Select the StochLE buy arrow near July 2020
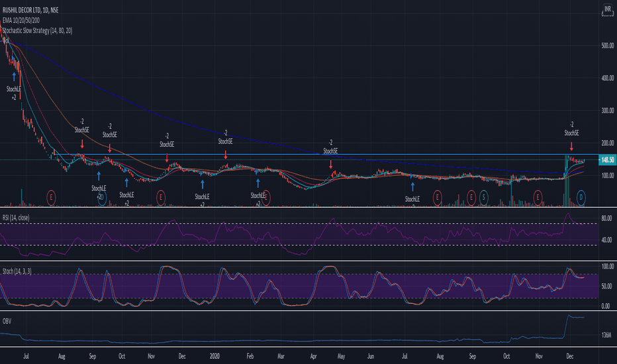The width and height of the screenshot is (617, 364). [x=412, y=187]
